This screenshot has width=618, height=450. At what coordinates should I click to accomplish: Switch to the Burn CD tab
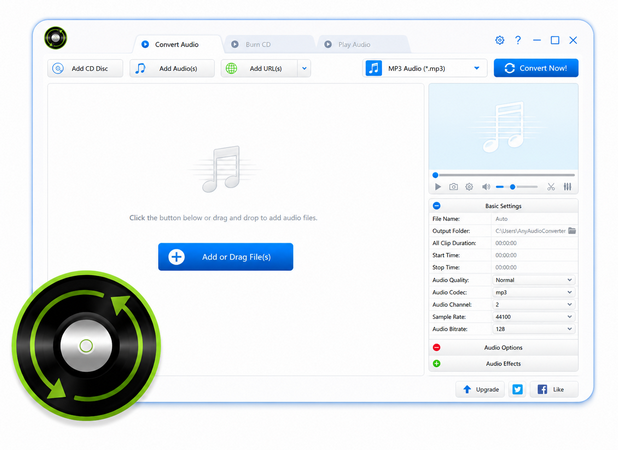[268, 45]
